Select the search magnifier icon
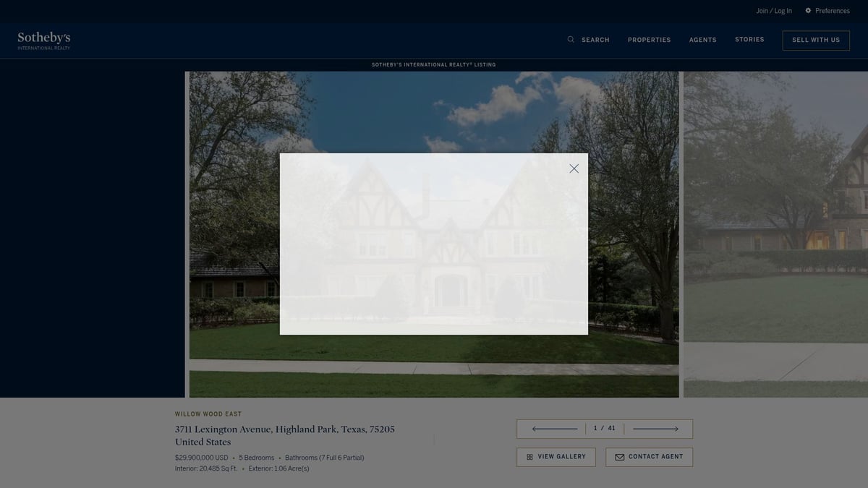This screenshot has height=488, width=868. click(571, 39)
